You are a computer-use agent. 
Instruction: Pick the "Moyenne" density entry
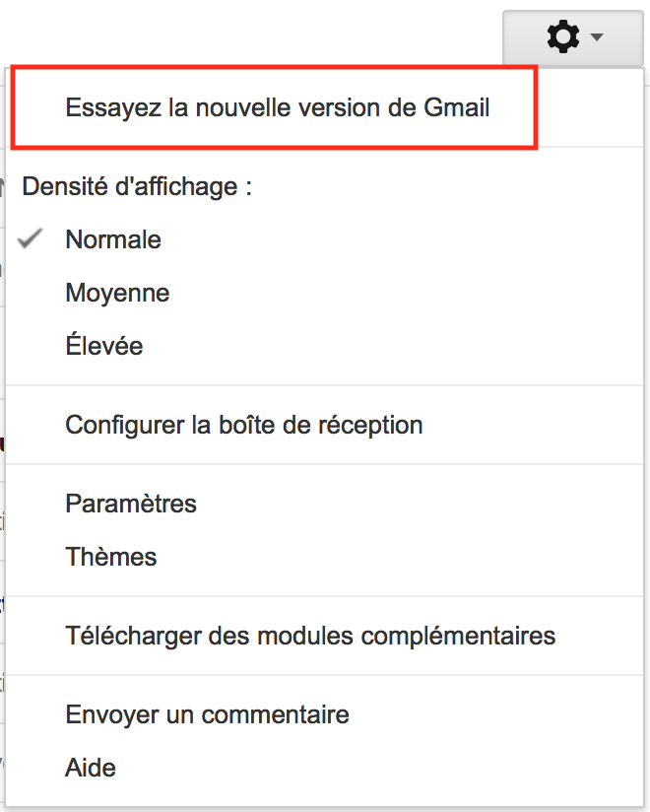(117, 293)
